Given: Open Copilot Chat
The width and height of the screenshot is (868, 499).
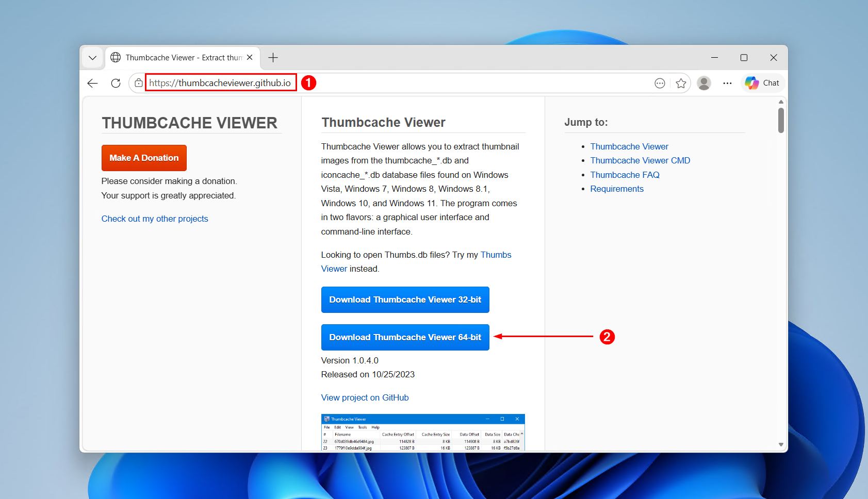Looking at the screenshot, I should coord(762,83).
